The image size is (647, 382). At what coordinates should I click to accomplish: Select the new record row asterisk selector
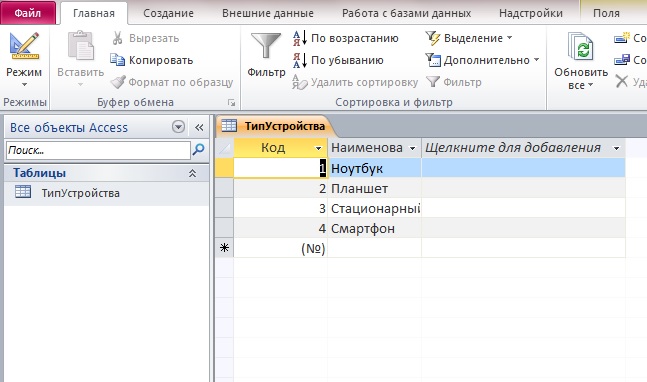click(x=224, y=248)
